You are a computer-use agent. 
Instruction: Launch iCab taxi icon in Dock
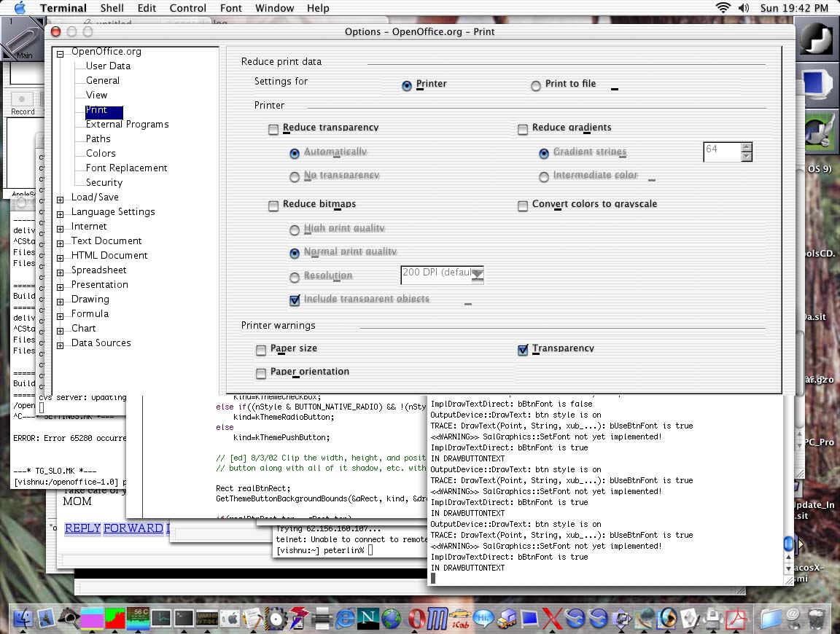tap(460, 619)
